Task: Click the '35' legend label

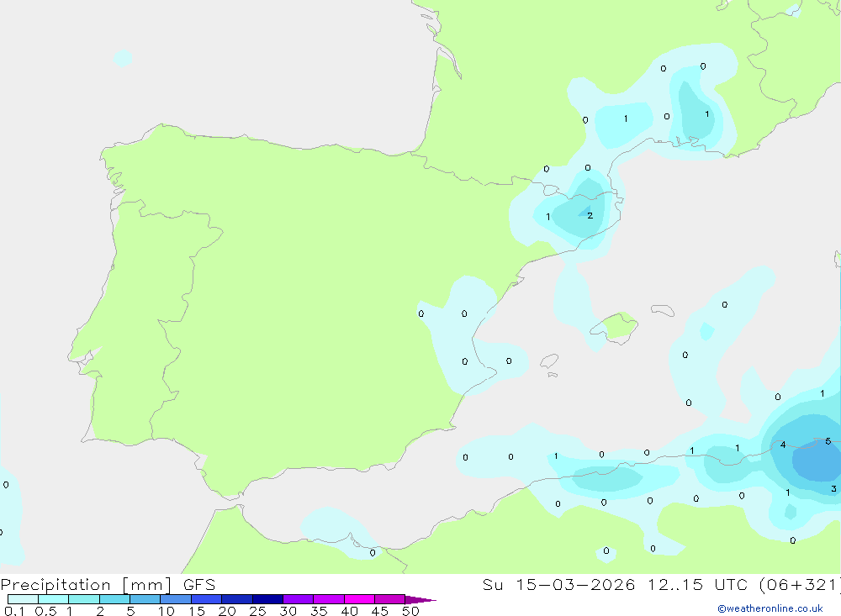Action: pyautogui.click(x=319, y=611)
